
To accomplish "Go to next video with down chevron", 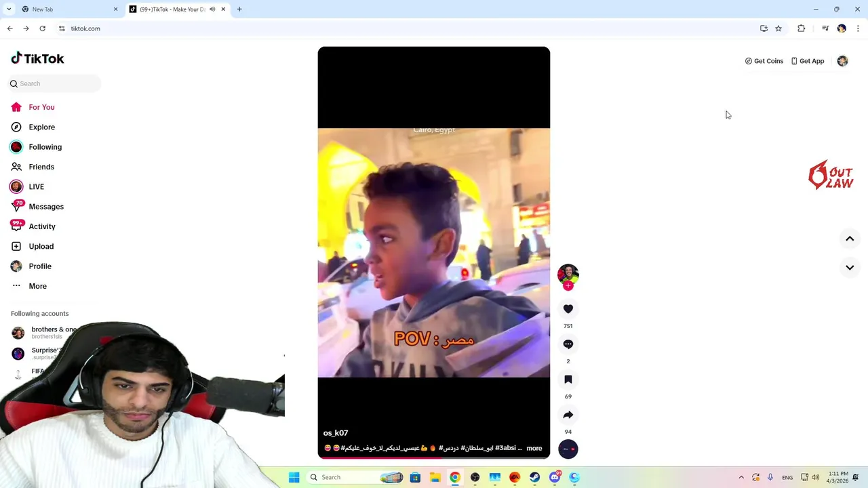I will click(x=850, y=268).
